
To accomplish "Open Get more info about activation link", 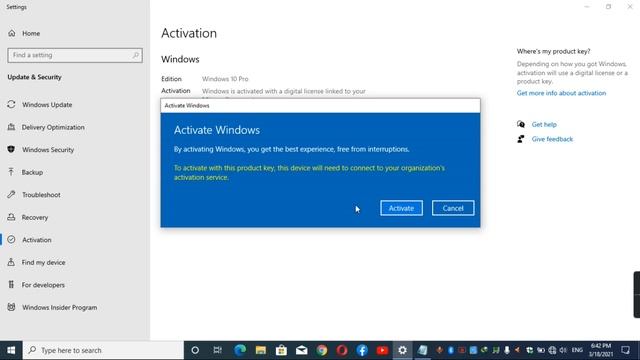I will tap(561, 93).
